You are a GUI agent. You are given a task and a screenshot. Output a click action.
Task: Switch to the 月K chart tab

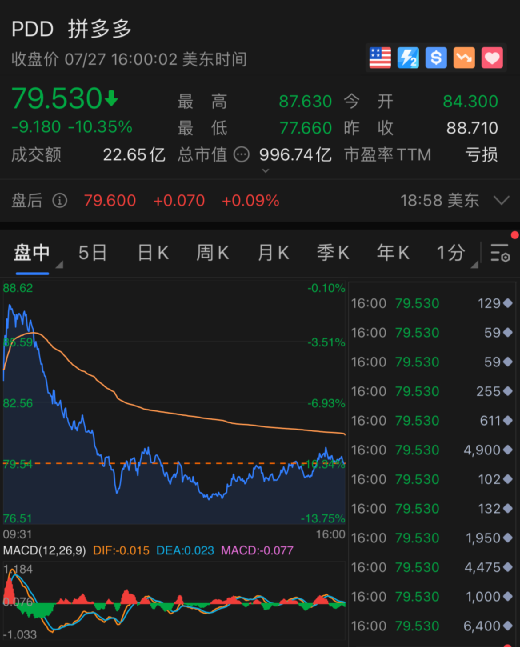point(273,253)
